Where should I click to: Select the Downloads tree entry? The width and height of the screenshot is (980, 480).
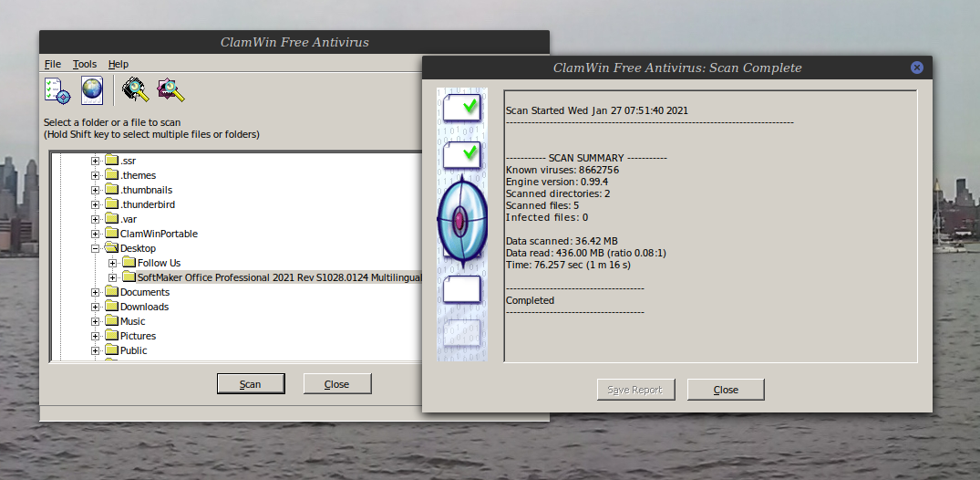point(144,307)
